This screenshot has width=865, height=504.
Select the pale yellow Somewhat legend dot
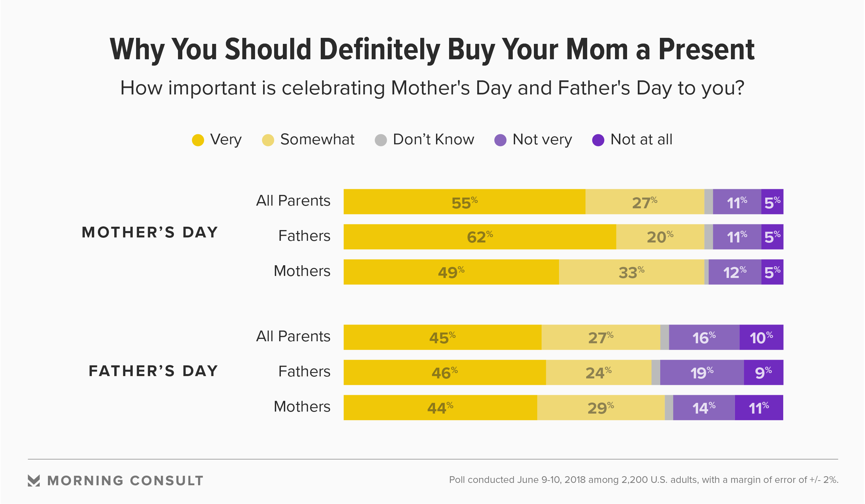(268, 140)
